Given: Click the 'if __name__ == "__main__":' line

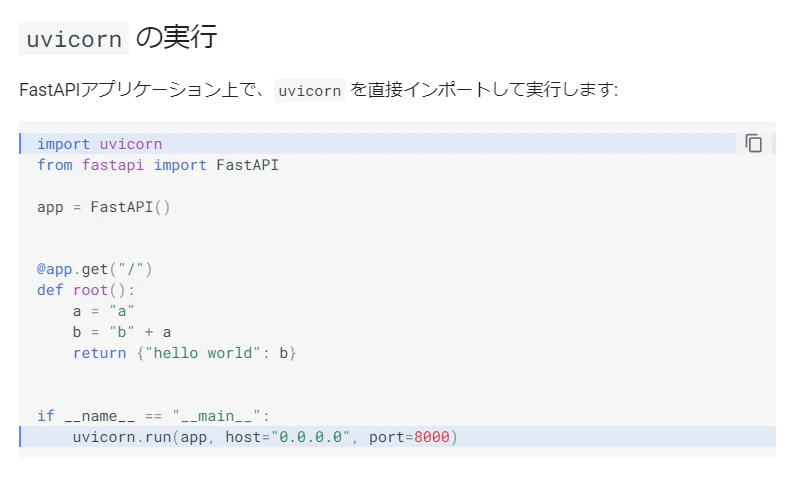Looking at the screenshot, I should tap(153, 415).
